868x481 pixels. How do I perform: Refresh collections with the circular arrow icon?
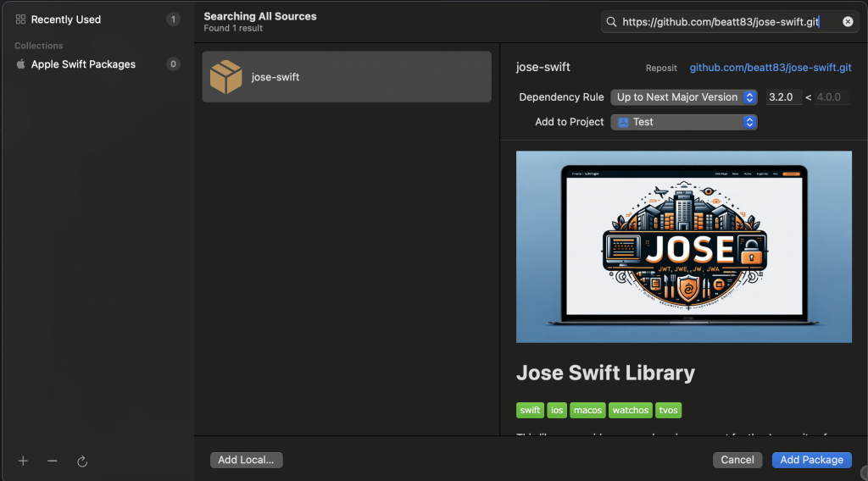click(82, 461)
